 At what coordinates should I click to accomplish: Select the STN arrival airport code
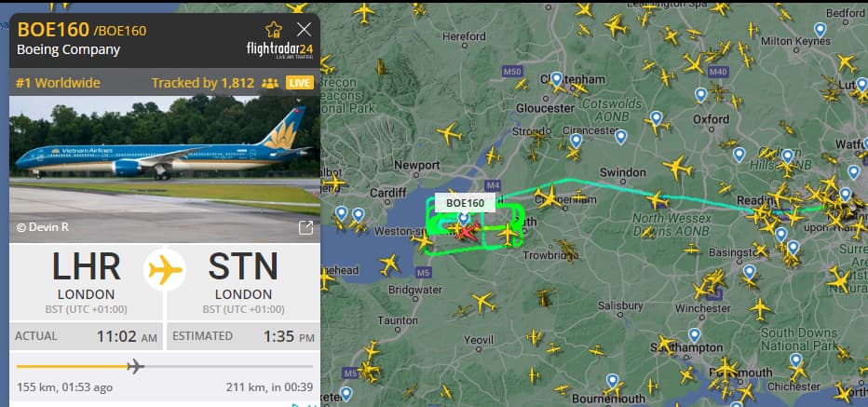243,266
